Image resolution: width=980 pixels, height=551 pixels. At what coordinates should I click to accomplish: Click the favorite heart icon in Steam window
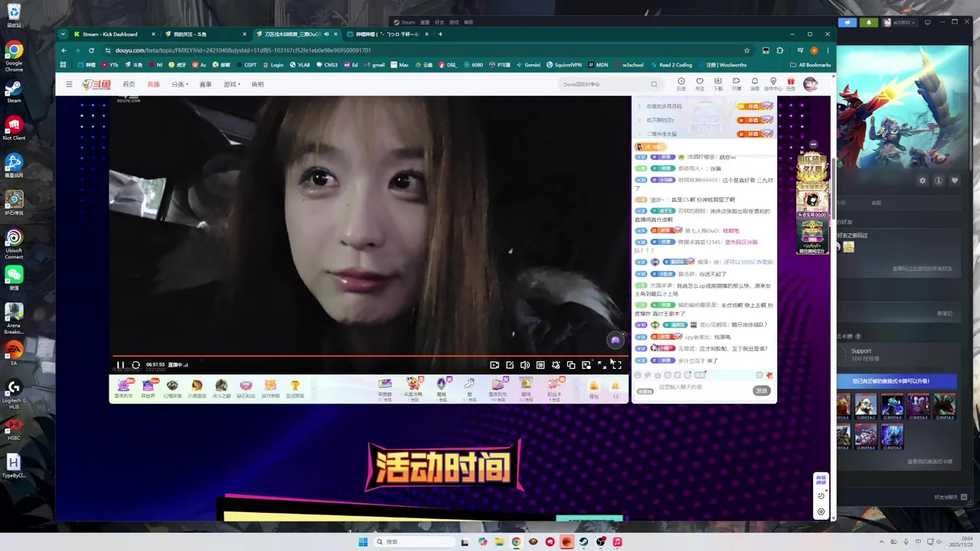(x=955, y=181)
